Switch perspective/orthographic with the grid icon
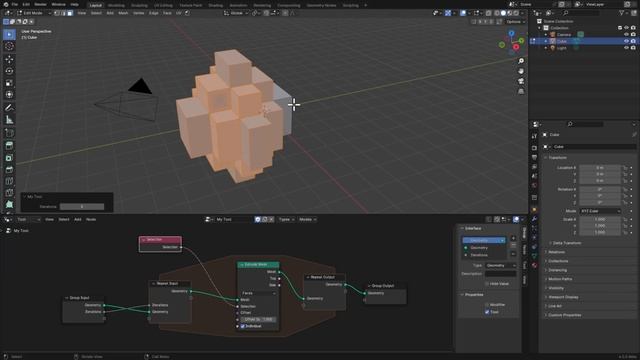 (521, 91)
